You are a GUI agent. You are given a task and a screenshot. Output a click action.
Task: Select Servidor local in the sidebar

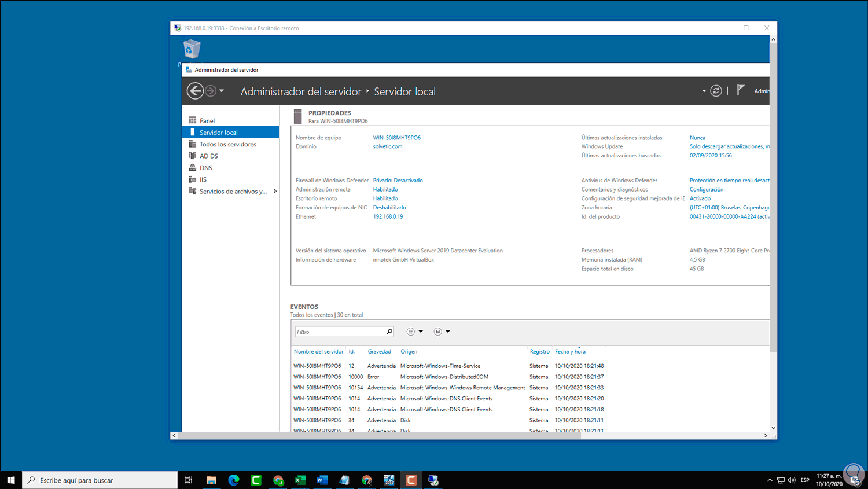click(230, 133)
